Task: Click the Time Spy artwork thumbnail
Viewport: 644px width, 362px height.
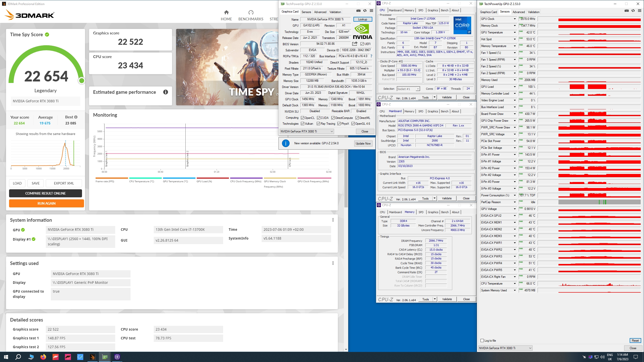Action: (x=227, y=67)
